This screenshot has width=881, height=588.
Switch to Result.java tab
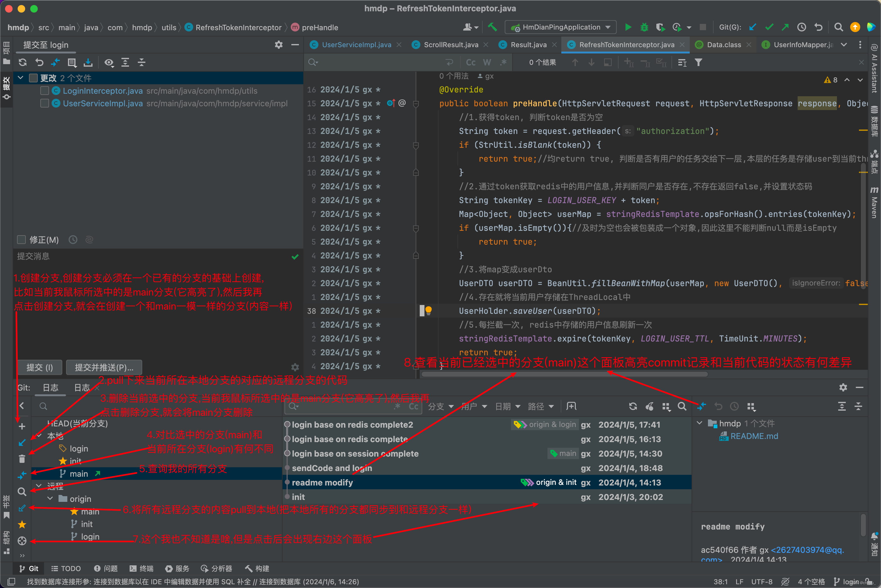528,45
